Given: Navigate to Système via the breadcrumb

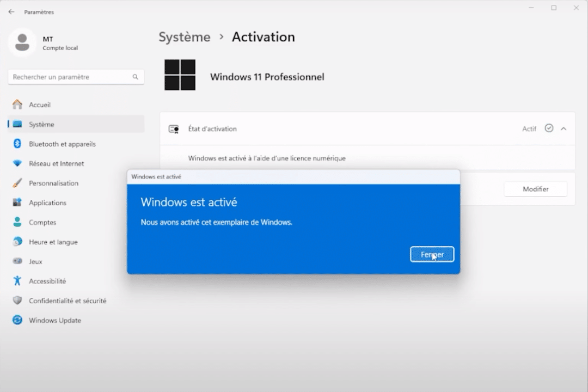Looking at the screenshot, I should pos(183,37).
